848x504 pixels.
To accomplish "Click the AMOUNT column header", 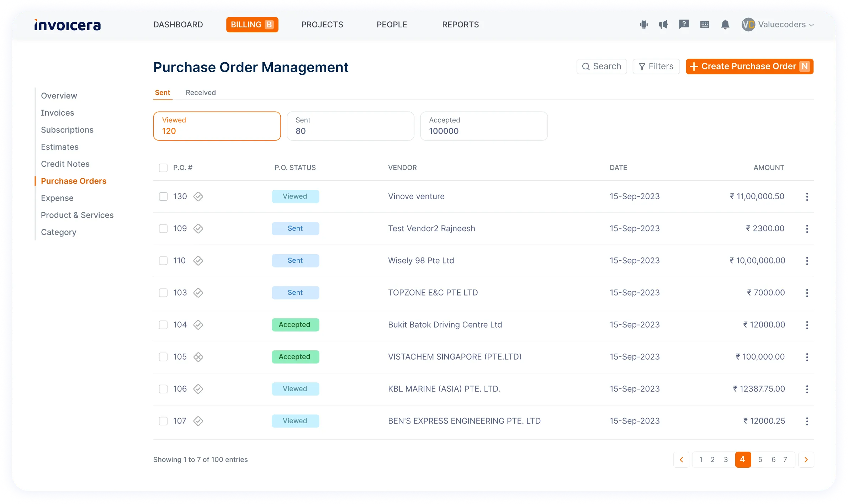I will (769, 168).
